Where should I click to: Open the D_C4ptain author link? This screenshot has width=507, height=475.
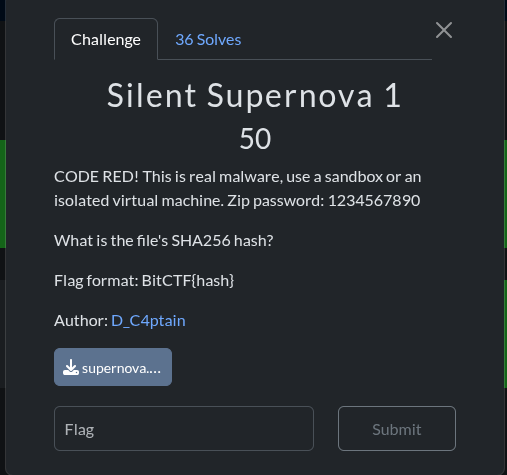[x=148, y=321]
